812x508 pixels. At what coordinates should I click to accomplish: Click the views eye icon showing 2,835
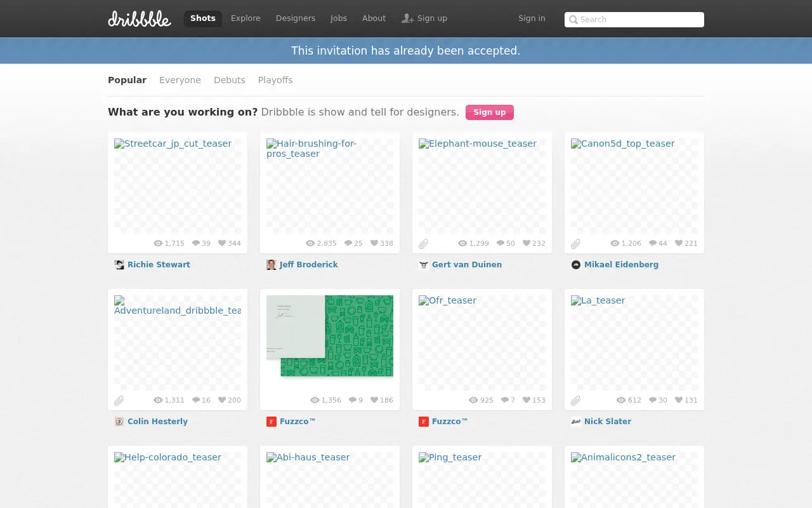pyautogui.click(x=310, y=243)
